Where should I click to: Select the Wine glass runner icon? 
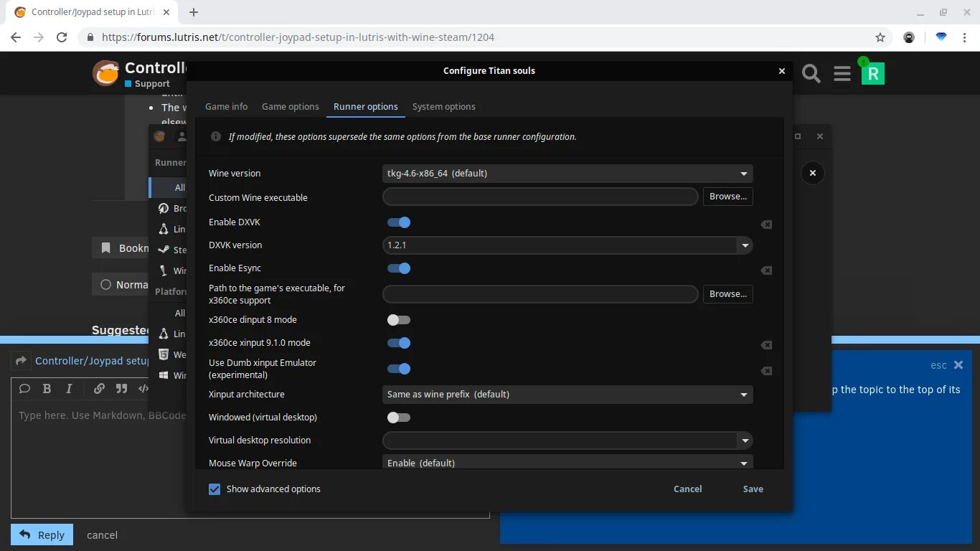(x=164, y=270)
